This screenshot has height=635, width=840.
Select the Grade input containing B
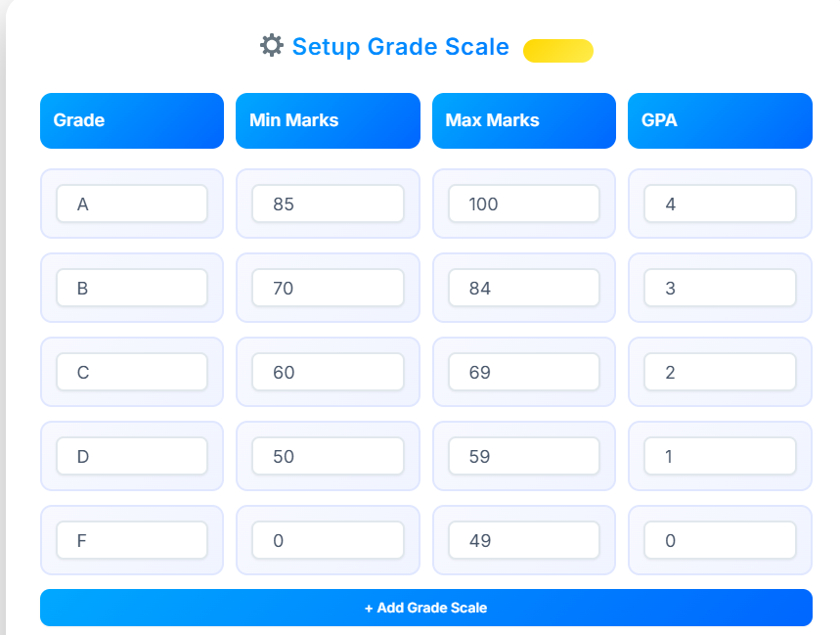coord(131,288)
